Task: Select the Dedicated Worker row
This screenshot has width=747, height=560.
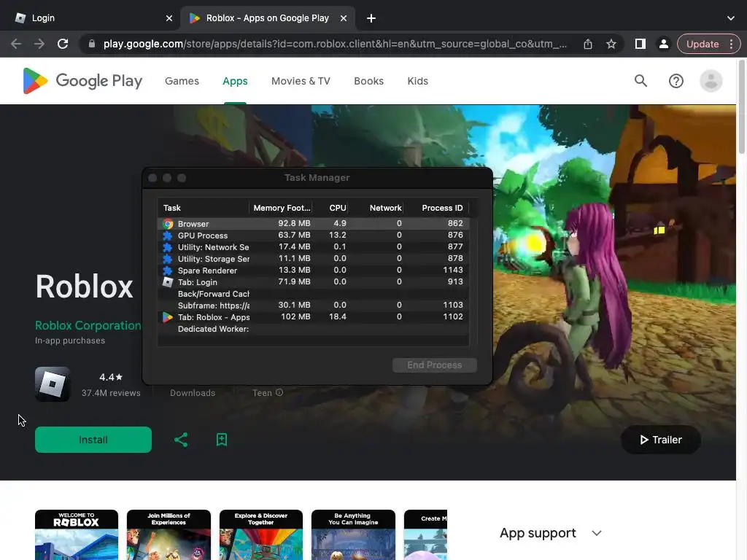Action: pos(313,329)
